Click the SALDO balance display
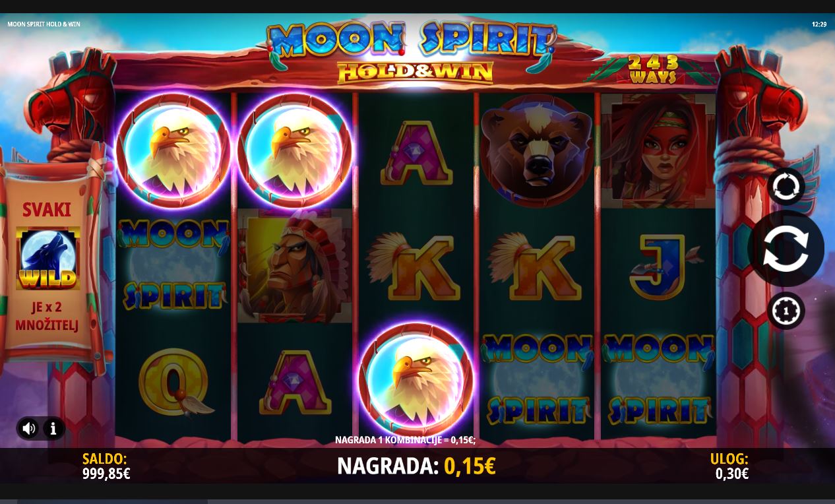 tap(106, 466)
